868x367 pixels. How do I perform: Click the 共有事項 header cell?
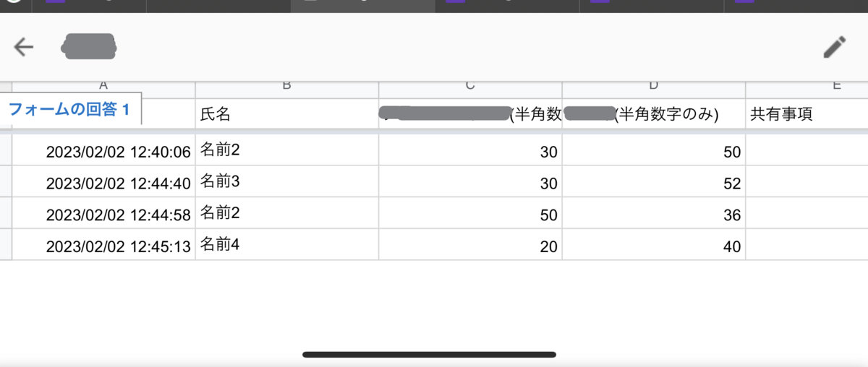click(x=807, y=114)
